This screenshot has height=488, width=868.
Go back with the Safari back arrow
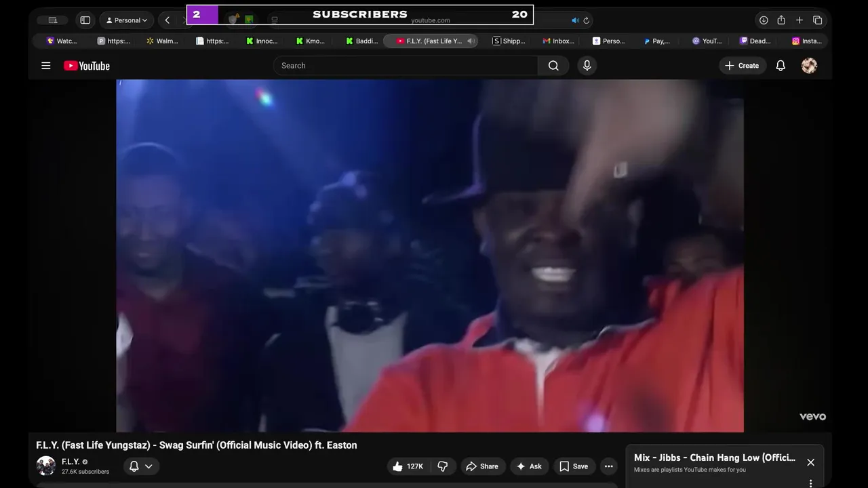click(167, 20)
